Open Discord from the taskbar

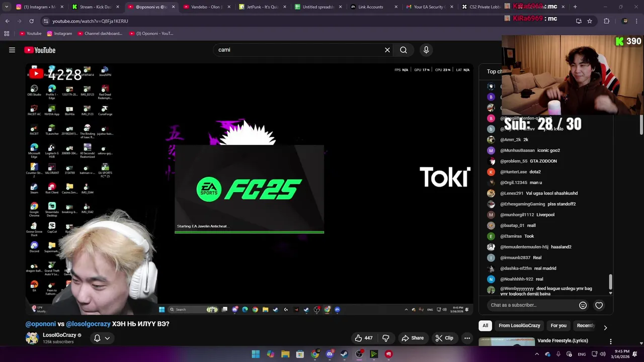(330, 354)
